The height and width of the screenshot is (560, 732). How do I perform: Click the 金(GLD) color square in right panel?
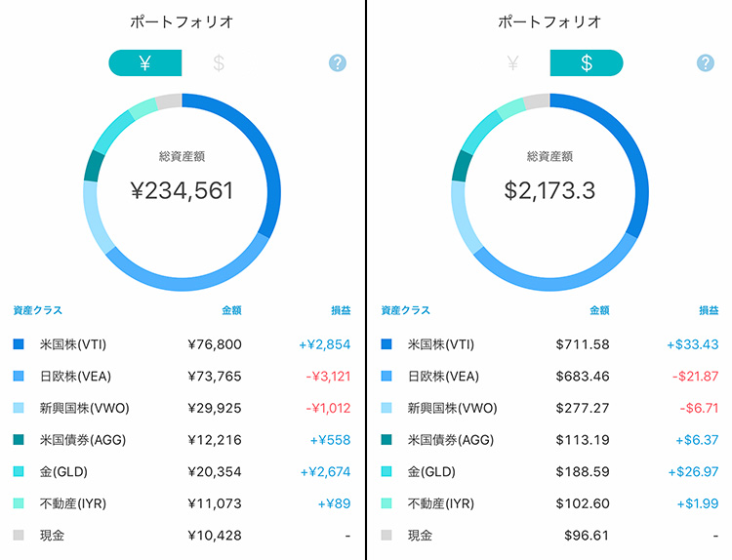click(x=386, y=472)
